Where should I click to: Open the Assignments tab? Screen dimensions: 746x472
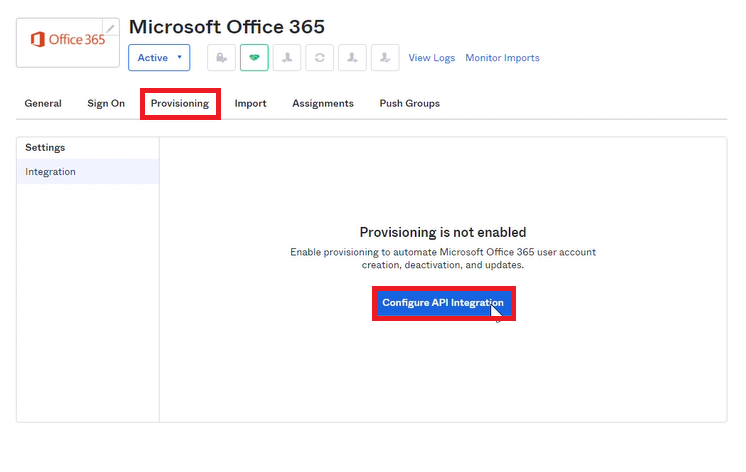tap(323, 103)
